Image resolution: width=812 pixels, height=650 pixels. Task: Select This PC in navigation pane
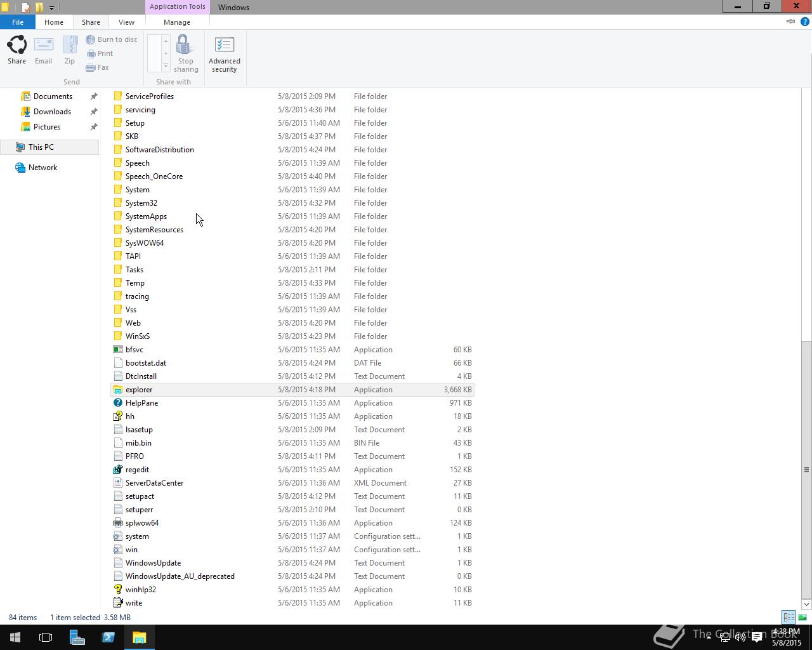tap(49, 147)
